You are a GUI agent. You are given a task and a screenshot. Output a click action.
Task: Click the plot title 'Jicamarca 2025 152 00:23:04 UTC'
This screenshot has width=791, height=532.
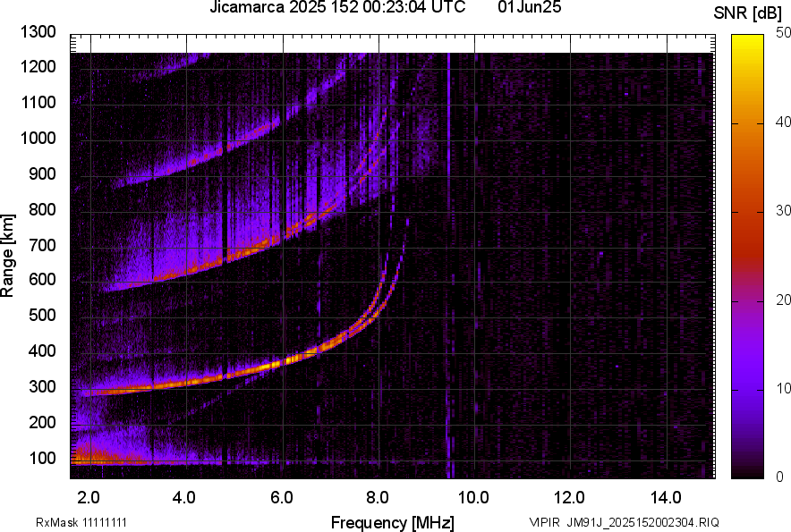[x=337, y=7]
